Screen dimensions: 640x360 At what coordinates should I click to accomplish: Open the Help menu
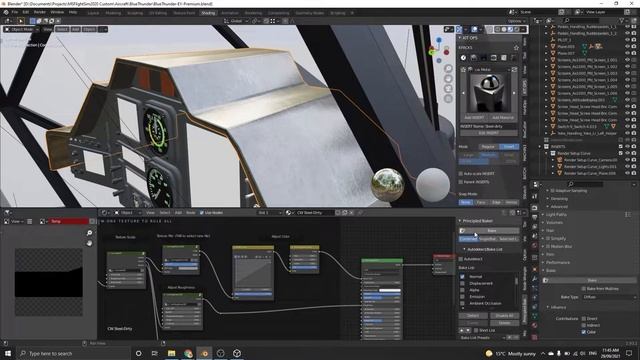click(x=73, y=12)
